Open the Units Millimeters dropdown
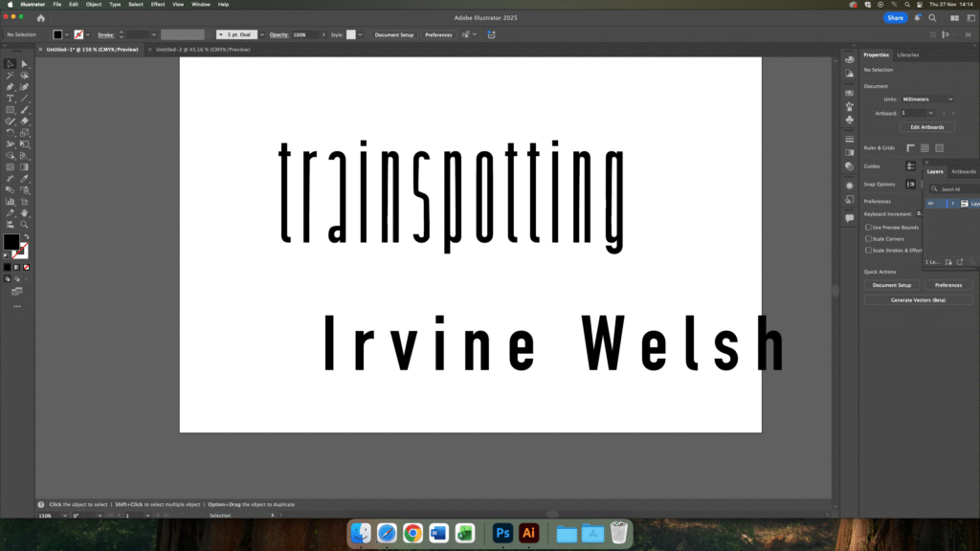This screenshot has height=551, width=980. [928, 99]
